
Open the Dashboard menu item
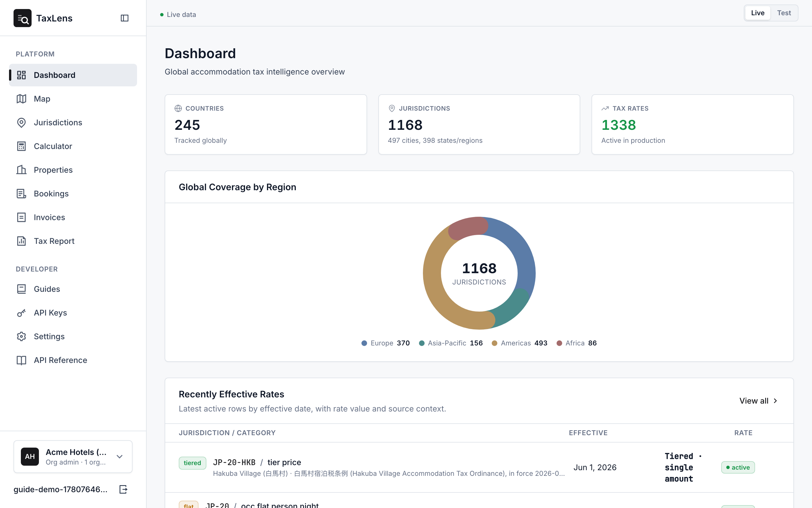pos(73,75)
